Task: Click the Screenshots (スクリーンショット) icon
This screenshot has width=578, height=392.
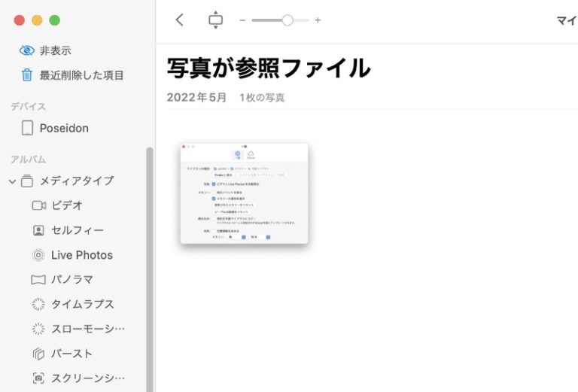Action: coord(38,378)
